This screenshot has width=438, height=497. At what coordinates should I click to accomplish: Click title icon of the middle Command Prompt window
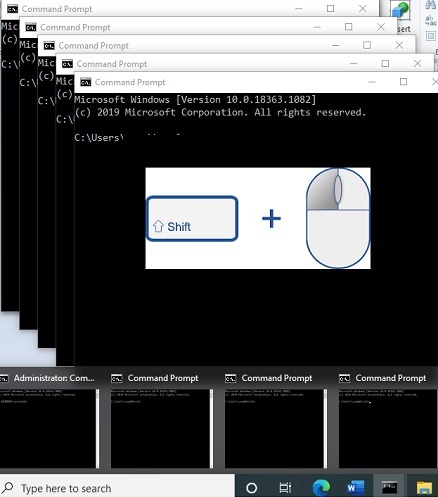[49, 46]
